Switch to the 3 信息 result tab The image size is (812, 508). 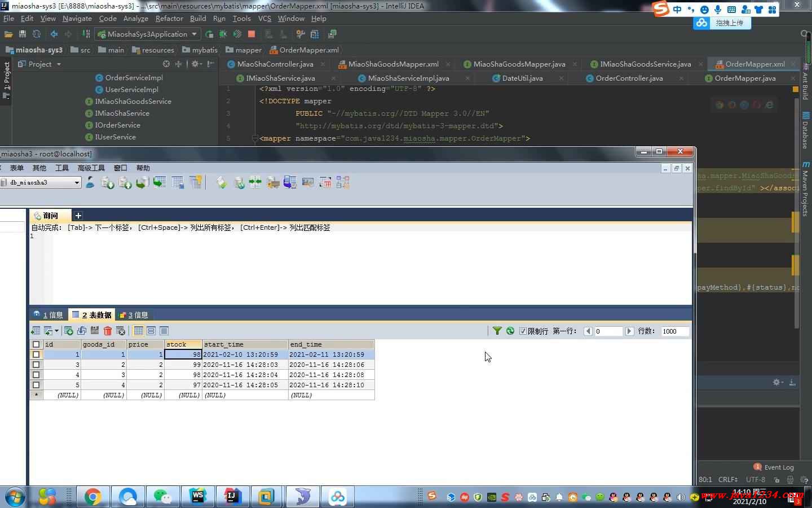(134, 315)
